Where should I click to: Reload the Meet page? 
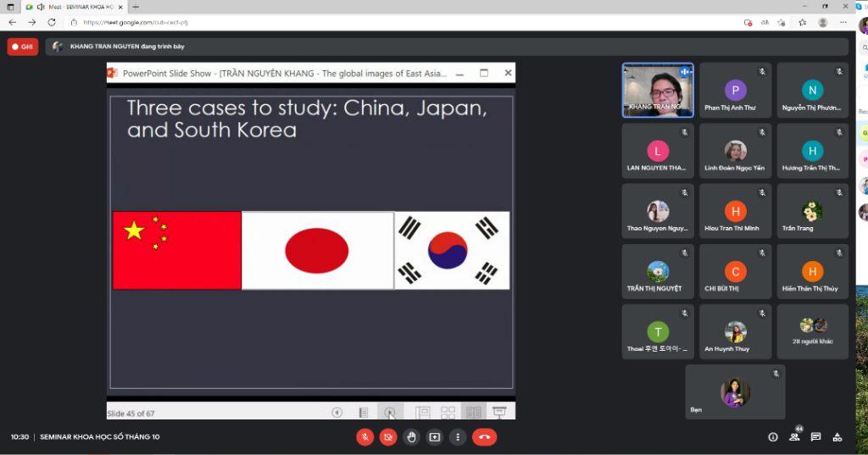tap(52, 22)
